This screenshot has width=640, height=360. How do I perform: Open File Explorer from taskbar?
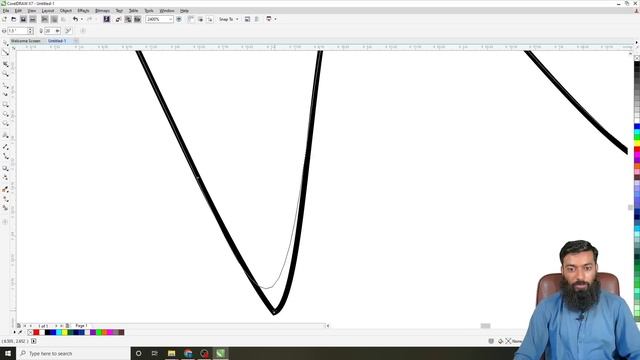pyautogui.click(x=171, y=353)
